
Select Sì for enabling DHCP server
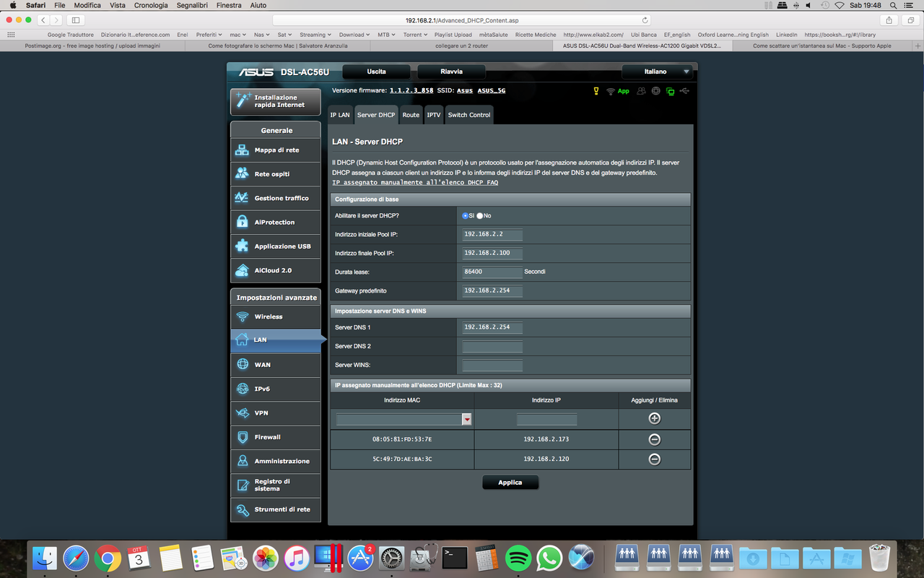click(x=466, y=216)
